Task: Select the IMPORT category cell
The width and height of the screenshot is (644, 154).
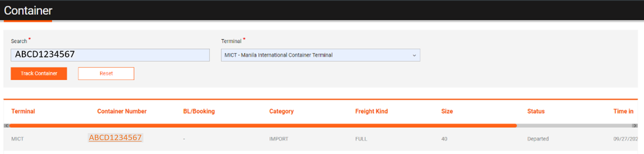Action: [x=279, y=139]
